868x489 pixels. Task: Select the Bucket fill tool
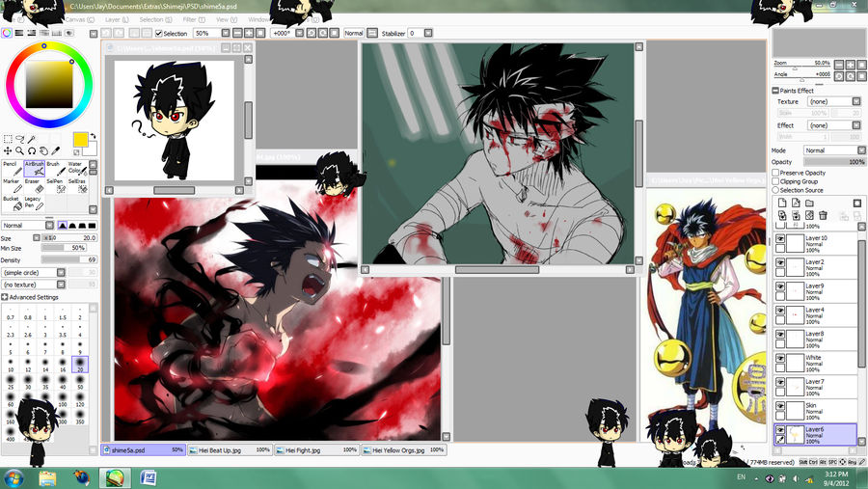[x=13, y=203]
